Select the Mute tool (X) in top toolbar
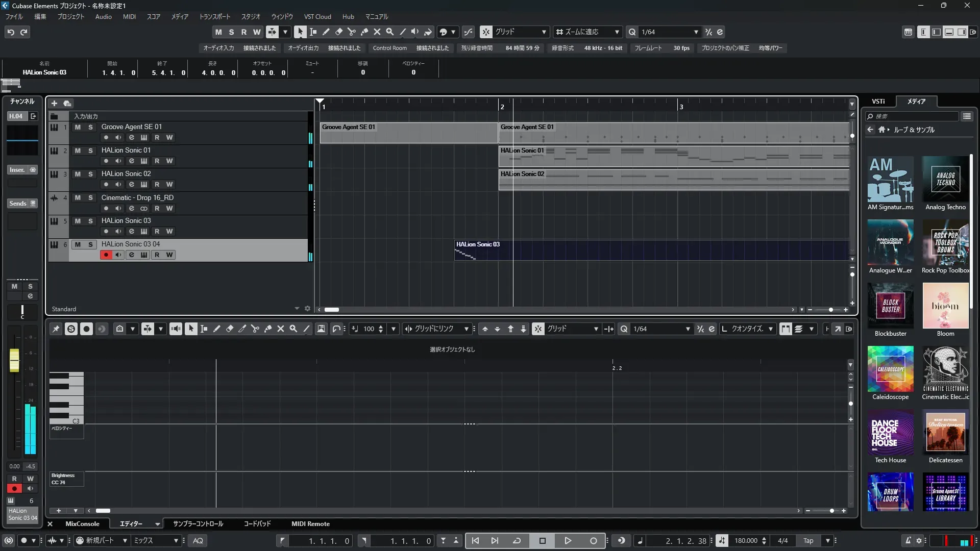This screenshot has width=980, height=551. (377, 32)
